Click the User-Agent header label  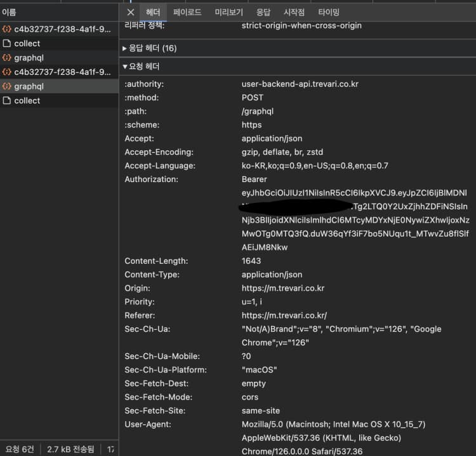coord(148,424)
